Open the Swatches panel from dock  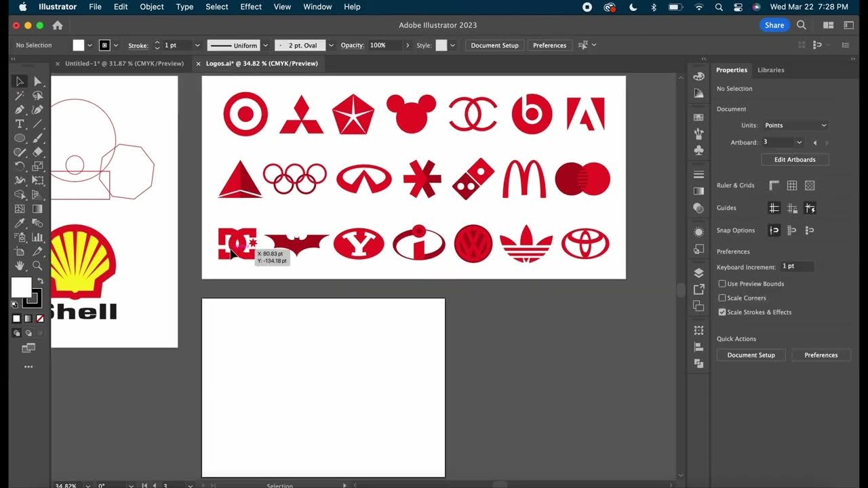pos(698,117)
